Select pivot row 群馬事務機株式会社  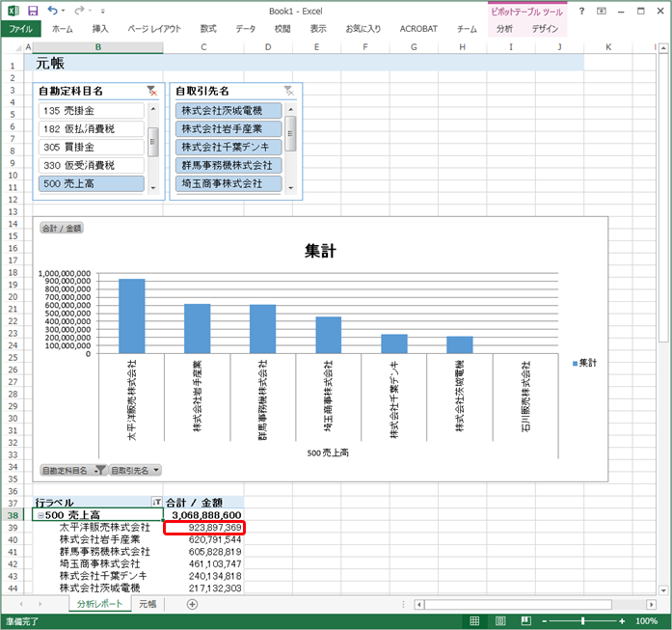click(x=105, y=552)
